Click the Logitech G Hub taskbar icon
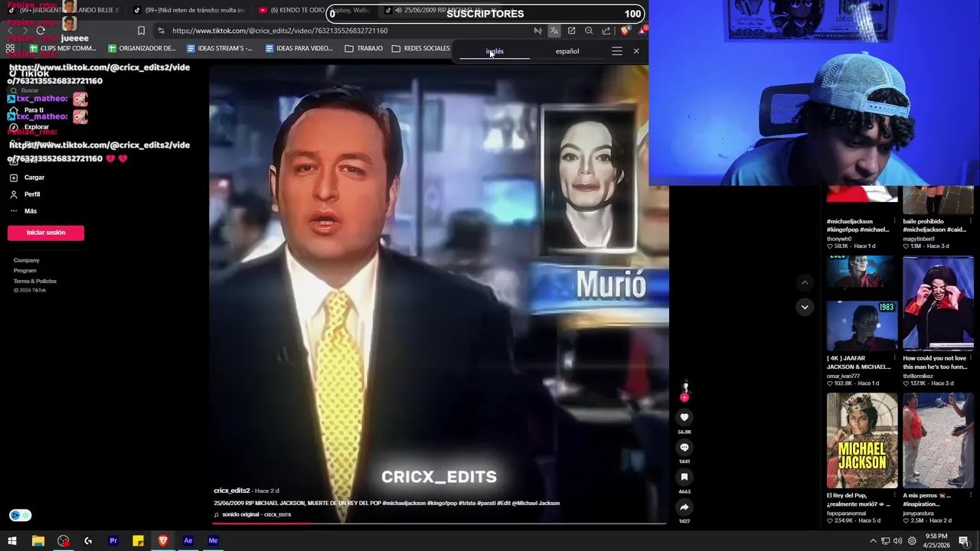980x551 pixels. [88, 540]
